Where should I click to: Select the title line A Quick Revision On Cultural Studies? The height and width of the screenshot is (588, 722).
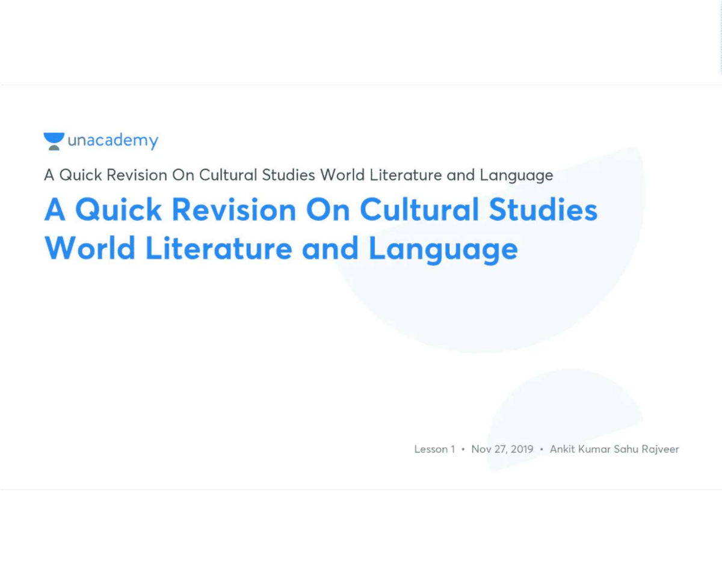(x=321, y=210)
